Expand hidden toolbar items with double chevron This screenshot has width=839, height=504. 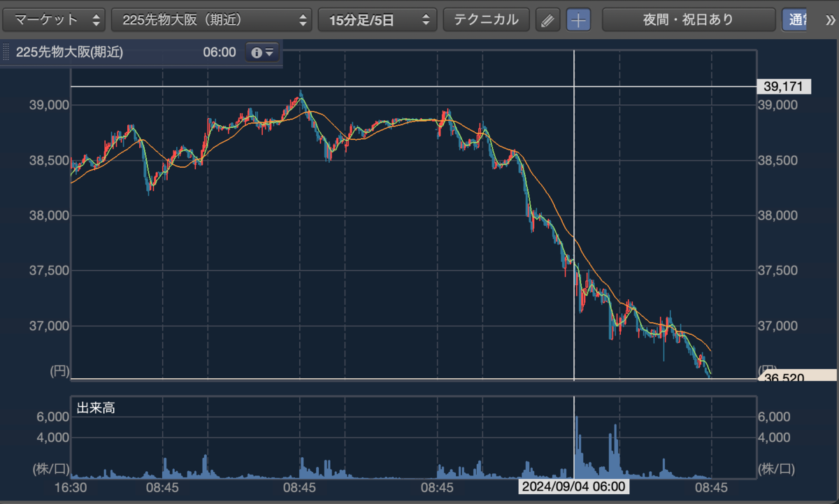829,20
